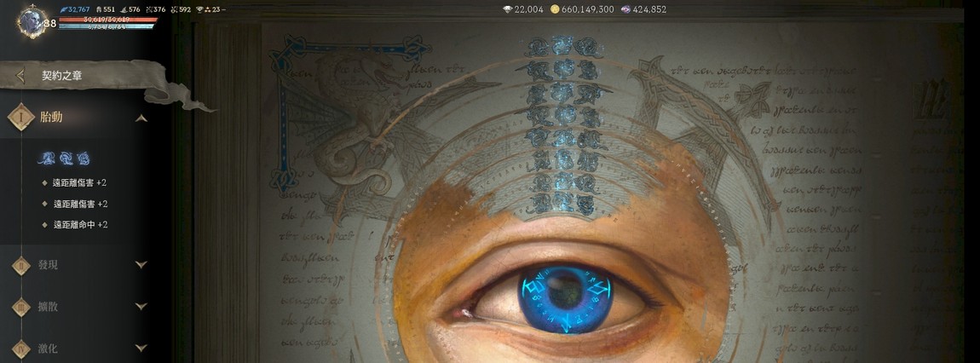
Task: Select the 胎動 chapter entry
Action: click(51, 117)
